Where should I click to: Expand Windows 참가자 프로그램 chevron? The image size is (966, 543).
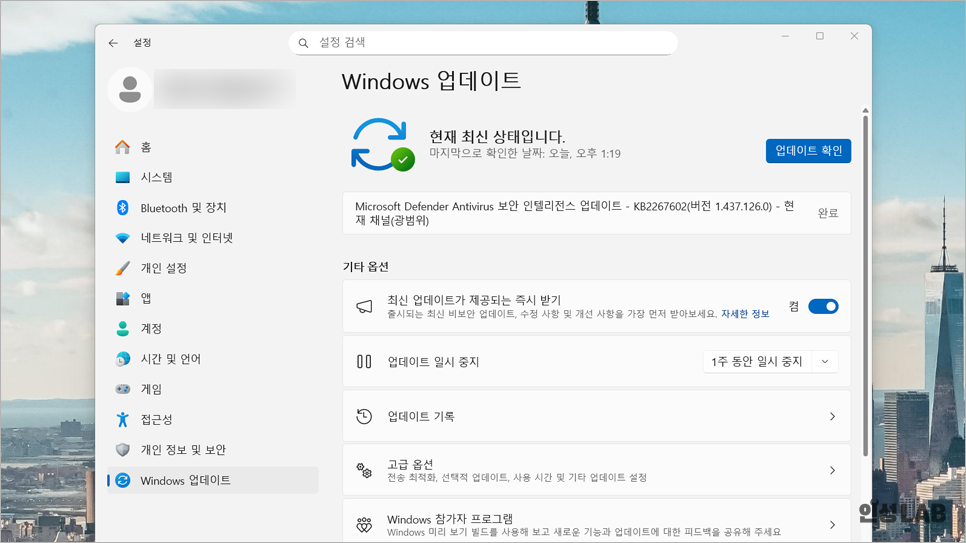click(832, 525)
